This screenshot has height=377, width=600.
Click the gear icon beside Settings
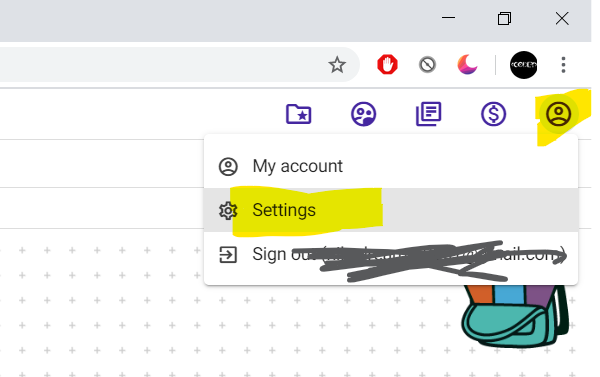228,211
